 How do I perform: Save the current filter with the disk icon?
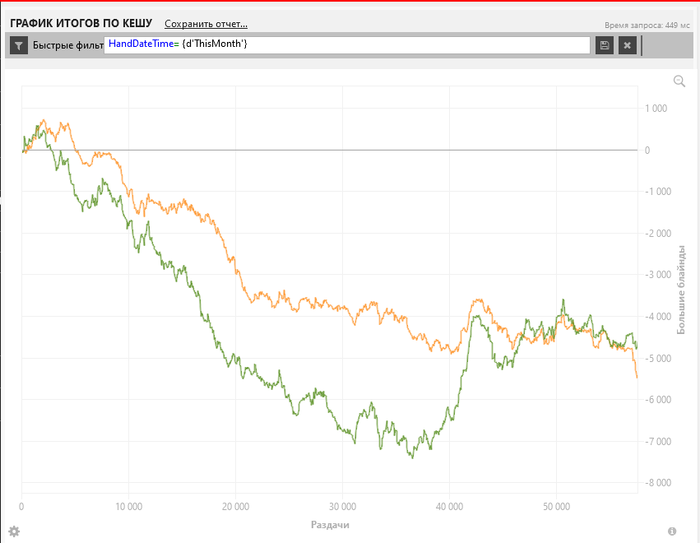pos(604,45)
